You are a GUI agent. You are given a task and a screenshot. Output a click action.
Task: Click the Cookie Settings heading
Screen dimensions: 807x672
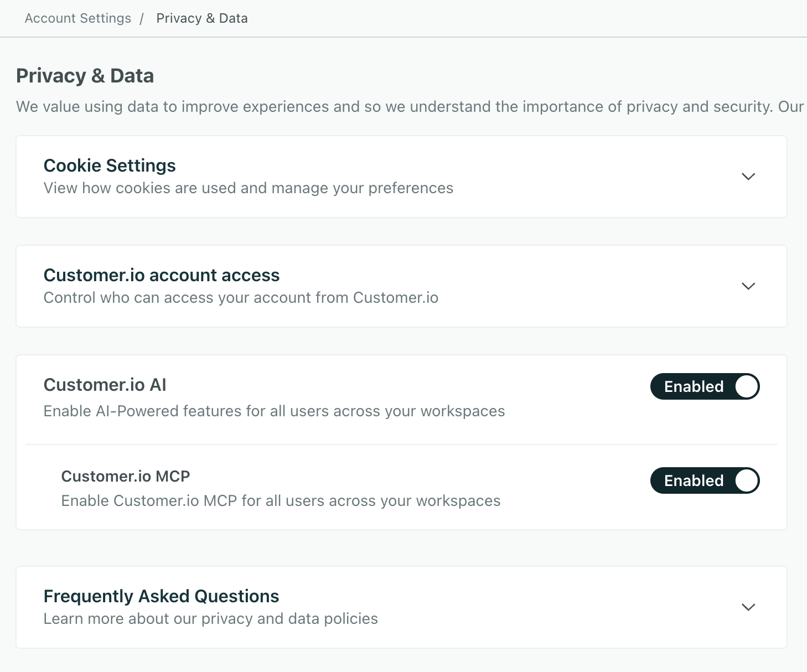click(x=110, y=165)
